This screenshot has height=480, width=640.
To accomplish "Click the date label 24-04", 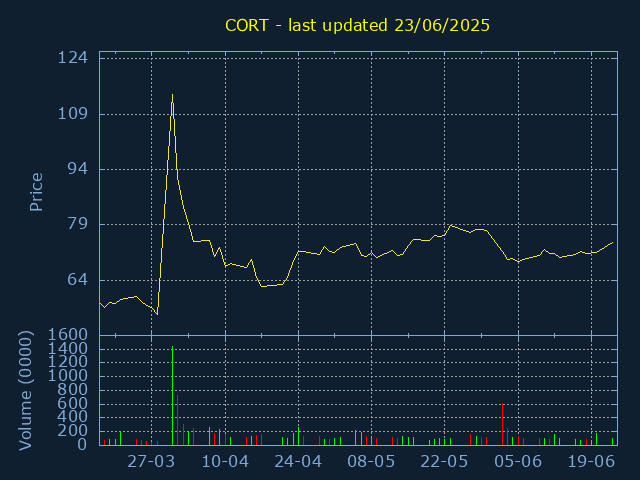I will 298,462.
